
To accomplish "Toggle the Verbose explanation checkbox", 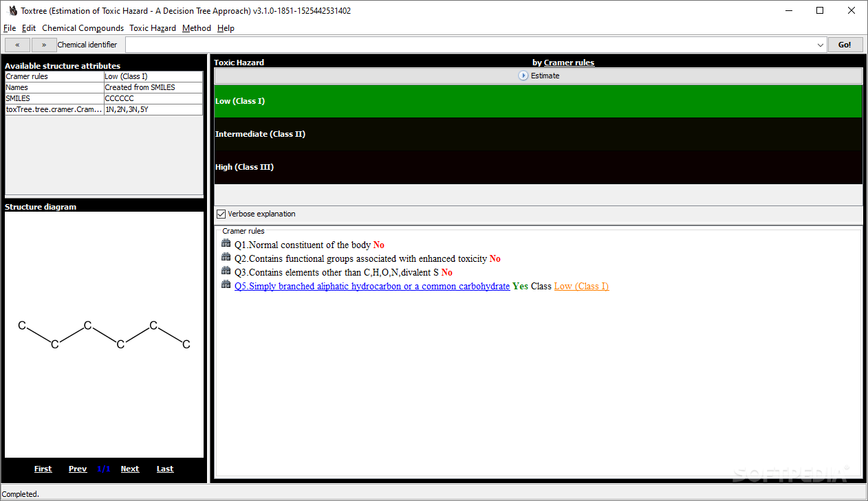I will click(x=221, y=214).
